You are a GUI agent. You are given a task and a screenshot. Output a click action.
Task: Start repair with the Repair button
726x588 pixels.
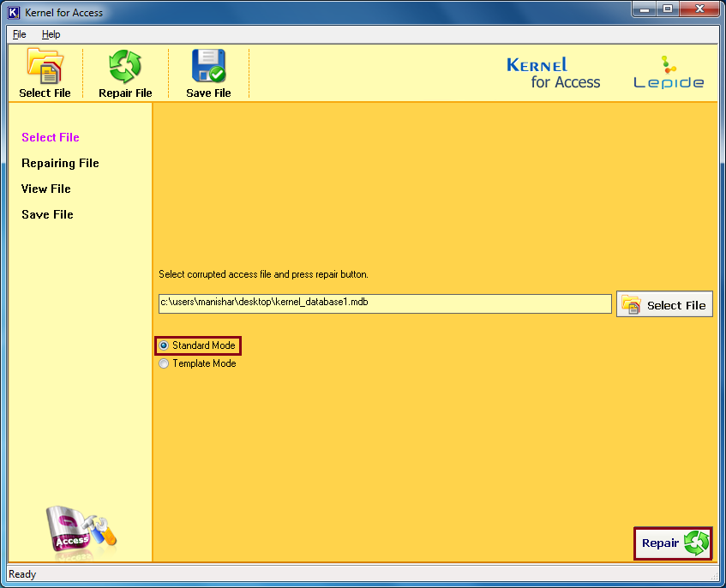(673, 543)
